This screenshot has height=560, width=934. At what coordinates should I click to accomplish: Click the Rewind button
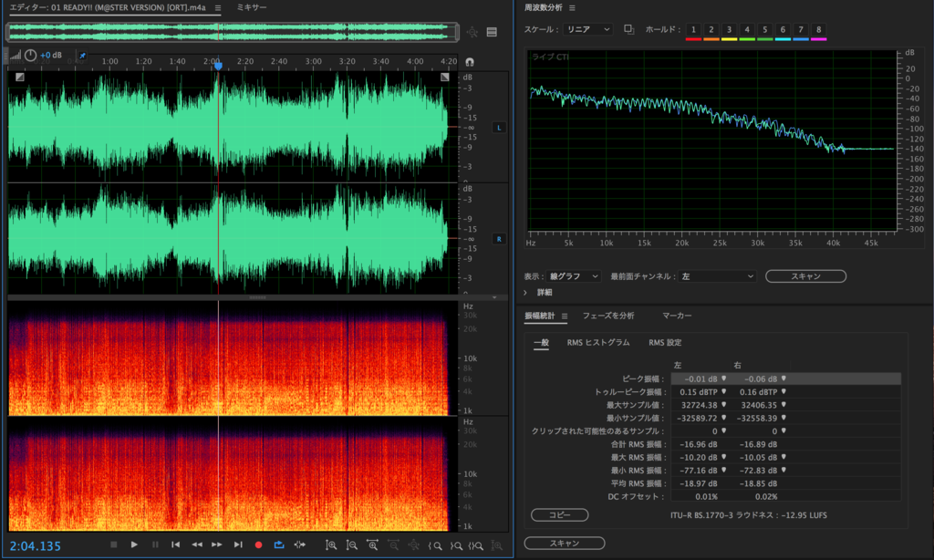(197, 544)
